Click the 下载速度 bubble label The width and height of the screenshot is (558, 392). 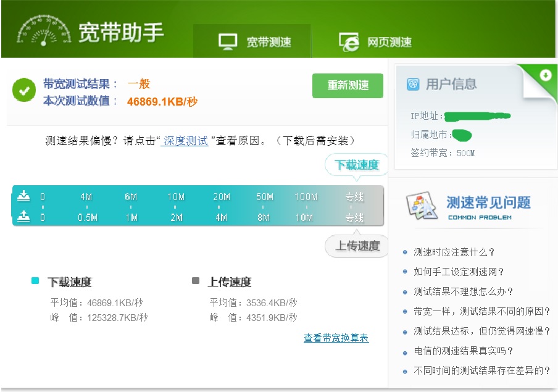pyautogui.click(x=357, y=165)
